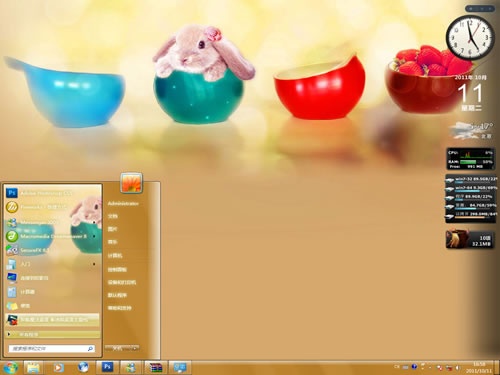
Task: Open the WinRAR icon on the taskbar
Action: [156, 367]
